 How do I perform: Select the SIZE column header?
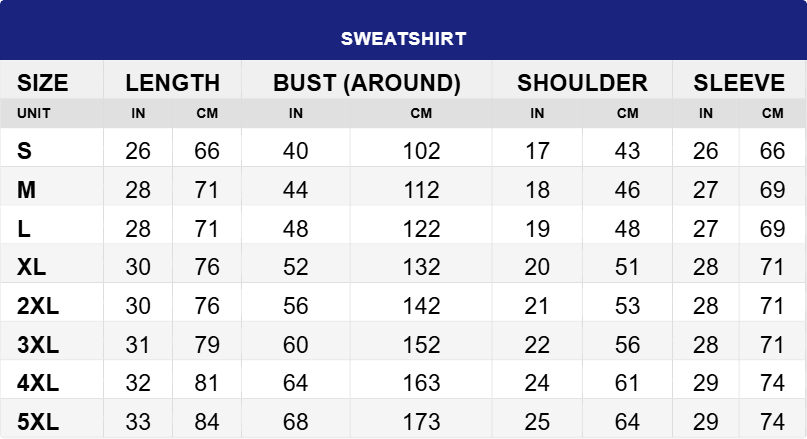point(43,83)
